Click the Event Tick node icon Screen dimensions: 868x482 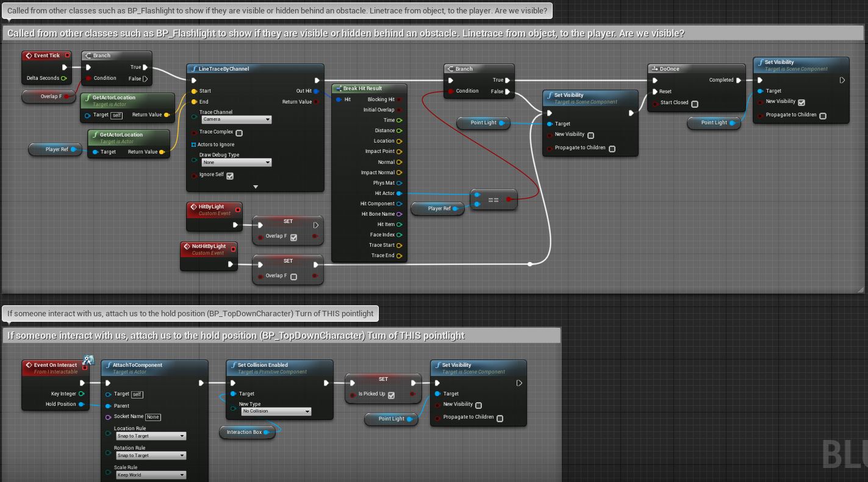29,55
